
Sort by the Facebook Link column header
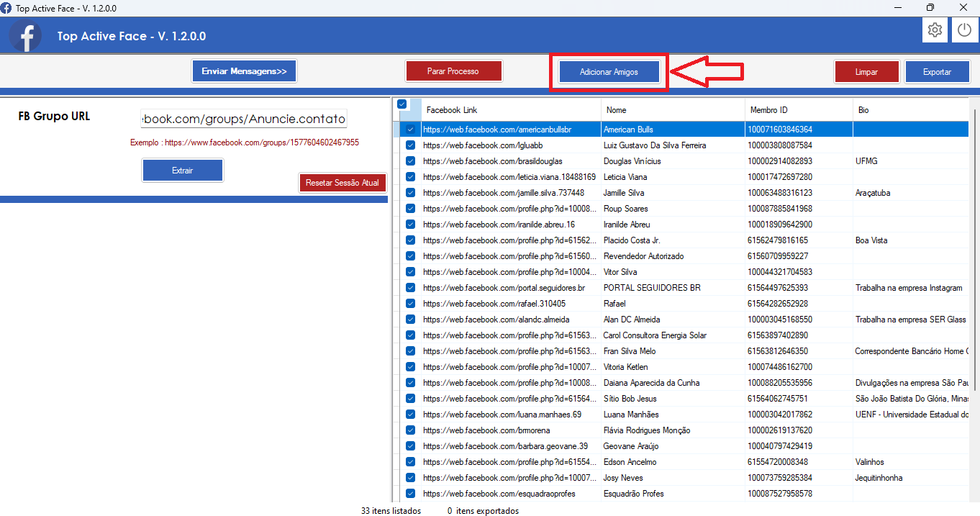tap(511, 110)
